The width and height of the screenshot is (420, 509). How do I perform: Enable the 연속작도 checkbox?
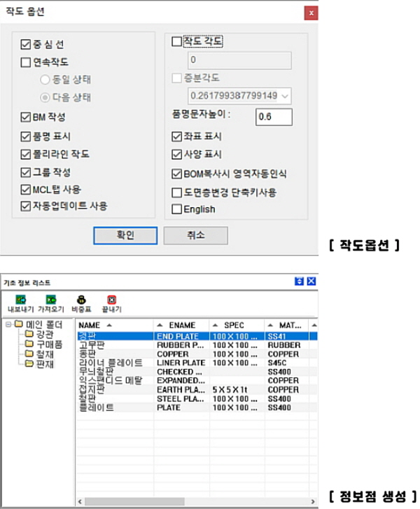click(26, 62)
